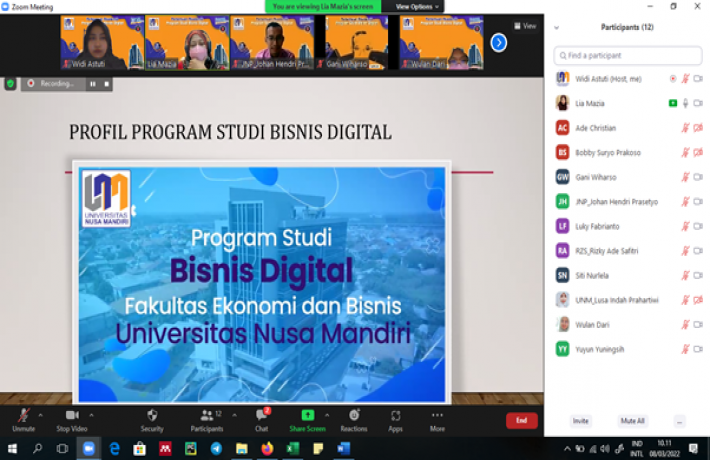
Task: Select Gani Wiharso's video thumbnail
Action: (x=357, y=43)
